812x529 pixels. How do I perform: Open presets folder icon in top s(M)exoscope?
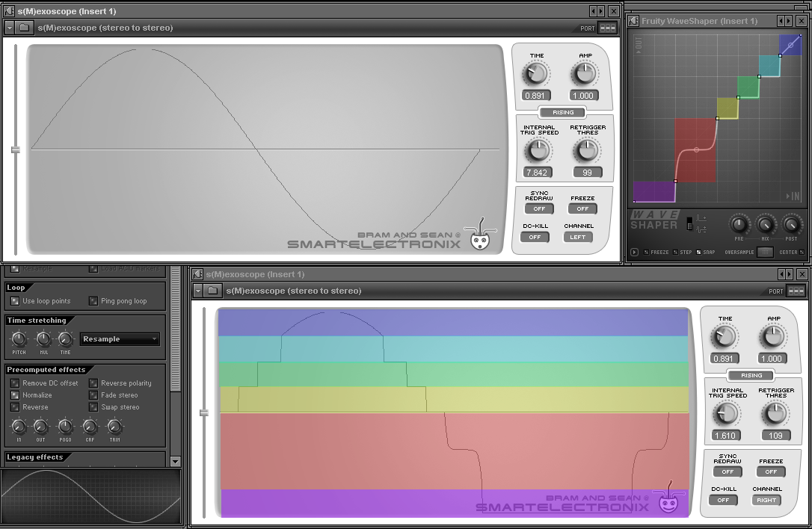click(x=25, y=28)
